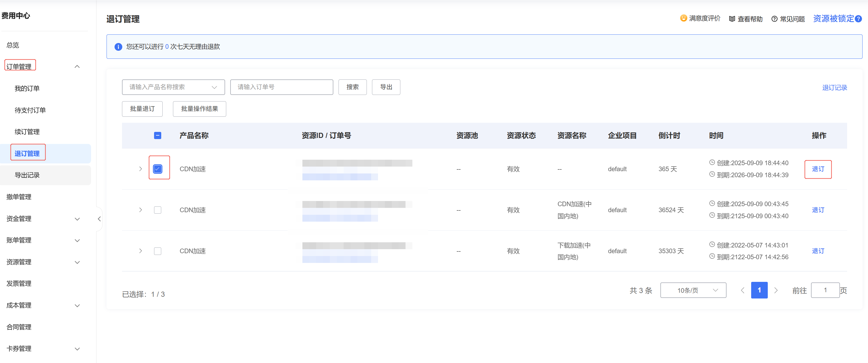868x363 pixels.
Task: Select page 1 in pagination
Action: point(759,290)
